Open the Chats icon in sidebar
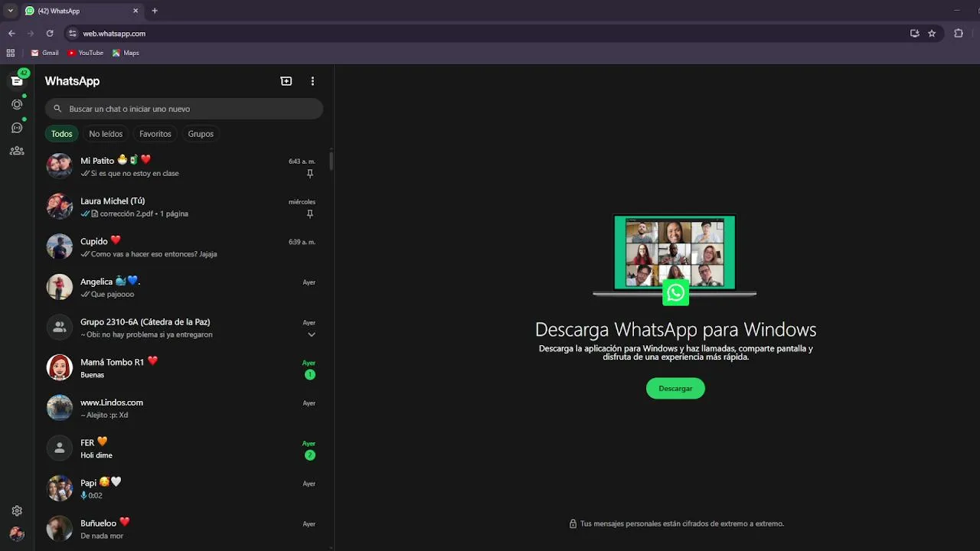 coord(17,80)
